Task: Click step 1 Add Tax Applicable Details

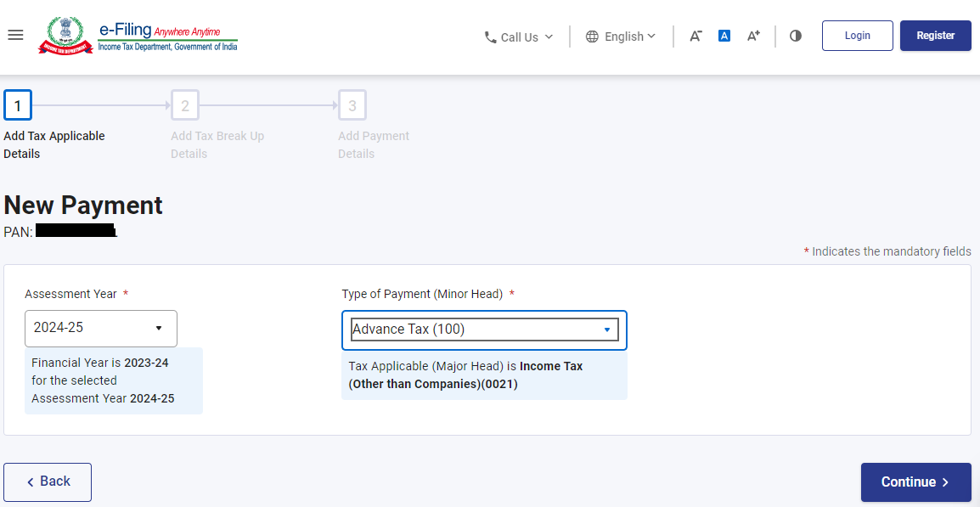Action: 18,106
